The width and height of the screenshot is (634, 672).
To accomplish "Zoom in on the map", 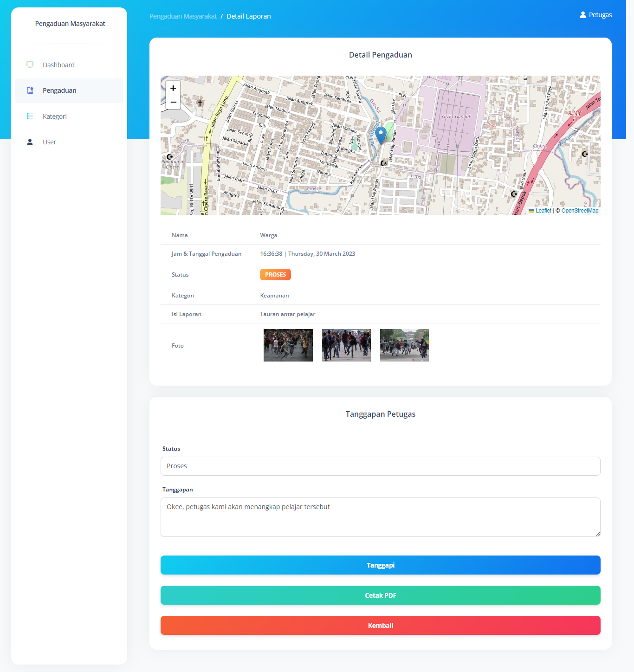I will point(173,88).
